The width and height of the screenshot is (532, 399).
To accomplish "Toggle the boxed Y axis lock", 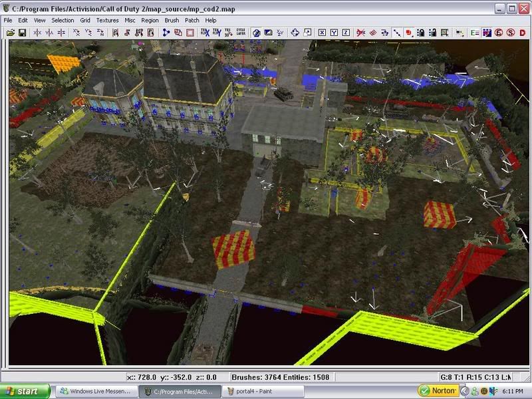I will pos(334,32).
